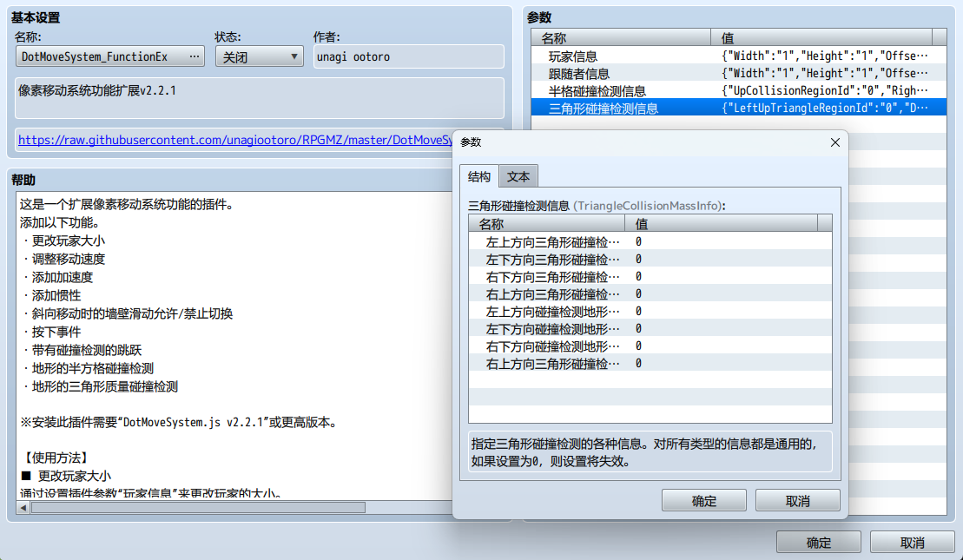The height and width of the screenshot is (560, 963).
Task: Select the 跟随者信息 parameter row
Action: 738,74
